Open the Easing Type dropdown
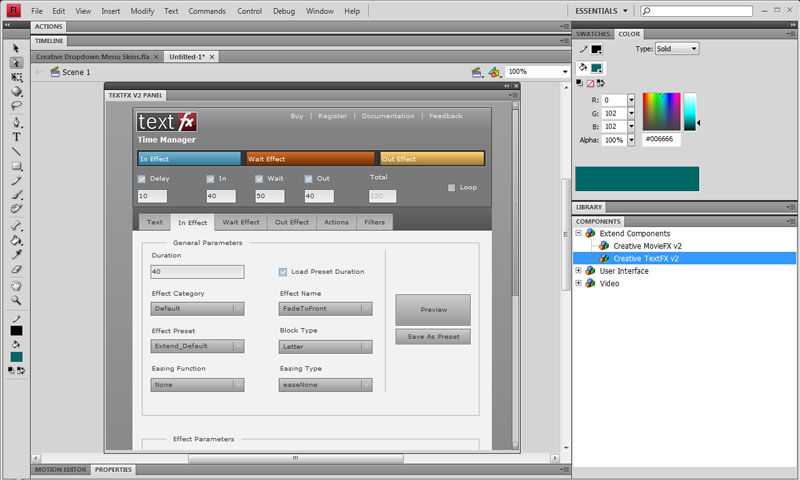 [326, 385]
